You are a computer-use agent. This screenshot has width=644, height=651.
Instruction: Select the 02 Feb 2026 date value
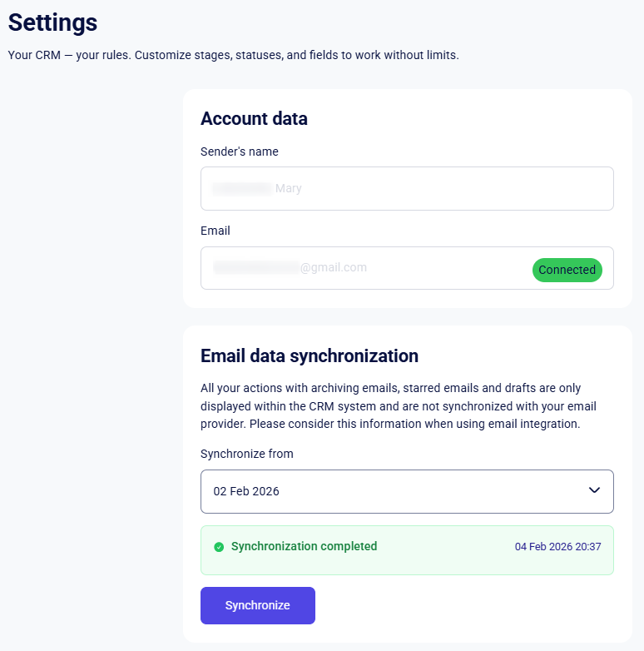[x=246, y=491]
